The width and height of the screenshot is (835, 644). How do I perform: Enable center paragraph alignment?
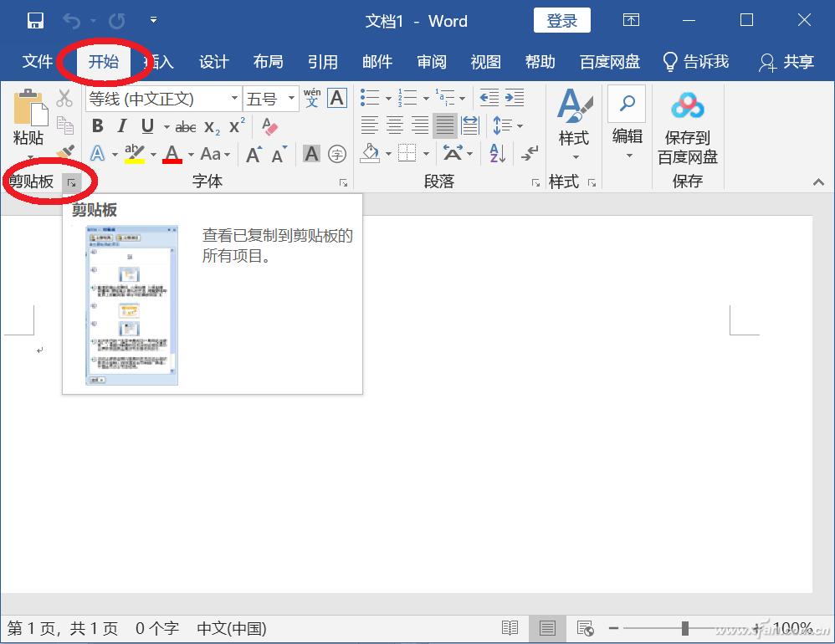[x=393, y=125]
